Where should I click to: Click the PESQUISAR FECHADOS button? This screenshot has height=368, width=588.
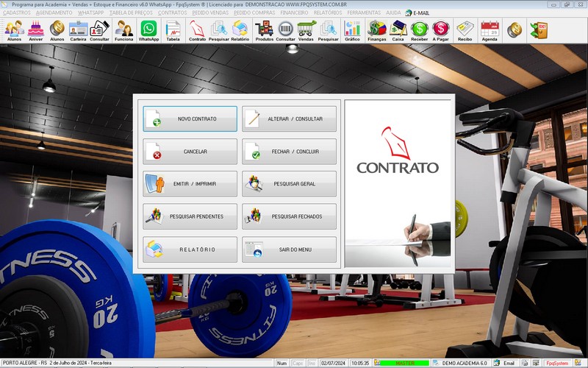tap(289, 216)
